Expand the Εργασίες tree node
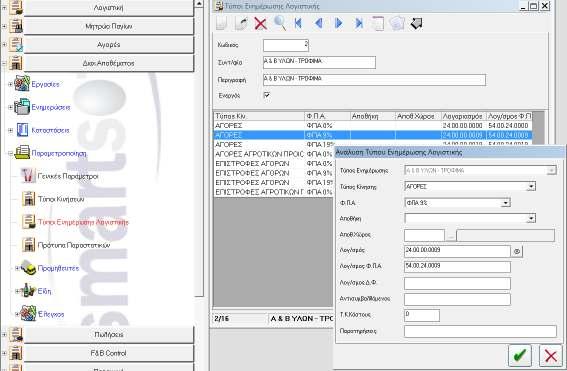567x371 pixels. [10, 84]
